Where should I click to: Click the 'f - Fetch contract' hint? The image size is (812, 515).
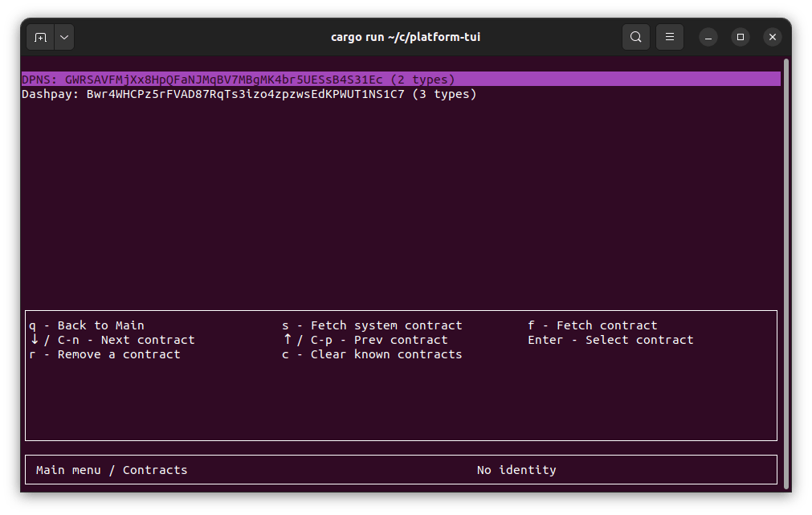593,325
